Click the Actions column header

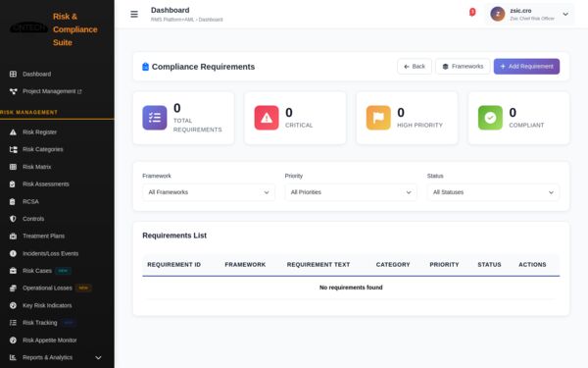tap(532, 265)
